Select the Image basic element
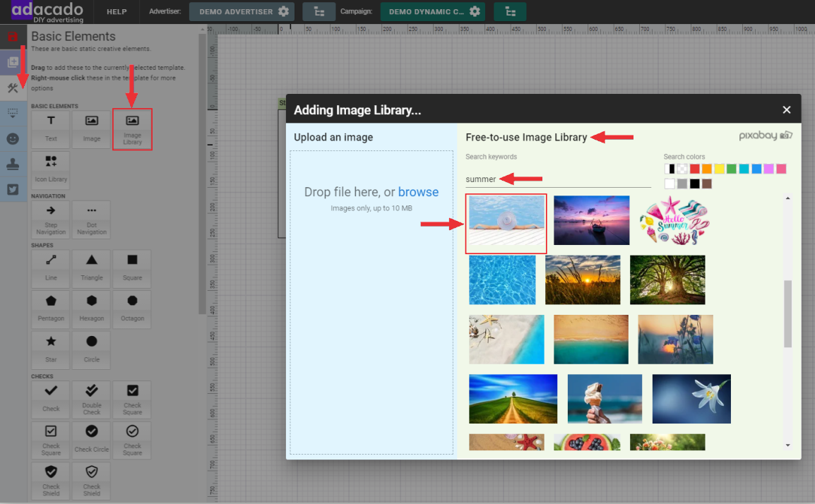This screenshot has height=504, width=815. [92, 128]
